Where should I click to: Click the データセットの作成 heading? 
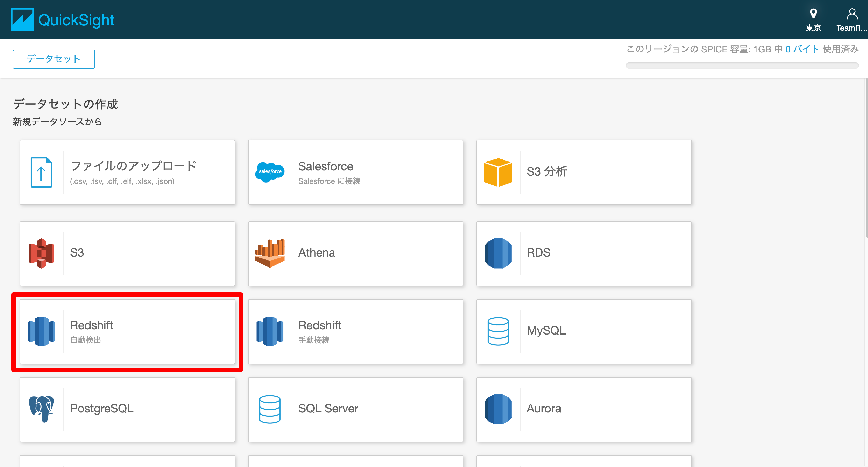(65, 104)
